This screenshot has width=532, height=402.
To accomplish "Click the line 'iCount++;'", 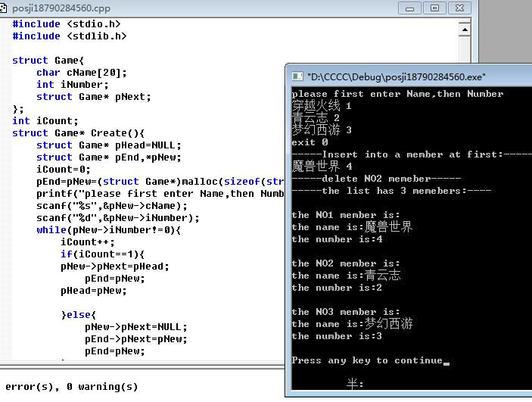I will pyautogui.click(x=88, y=242).
